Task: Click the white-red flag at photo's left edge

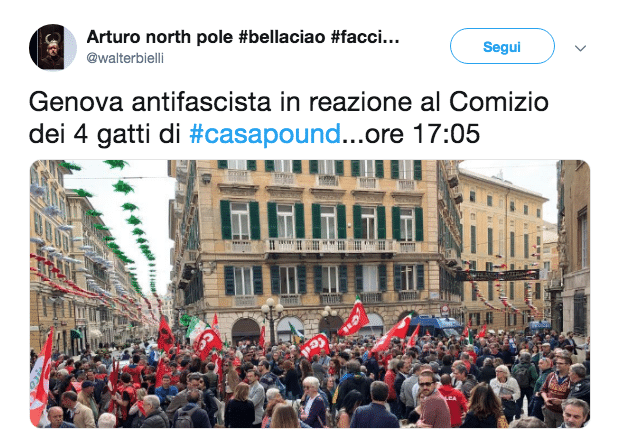Action: tap(41, 378)
